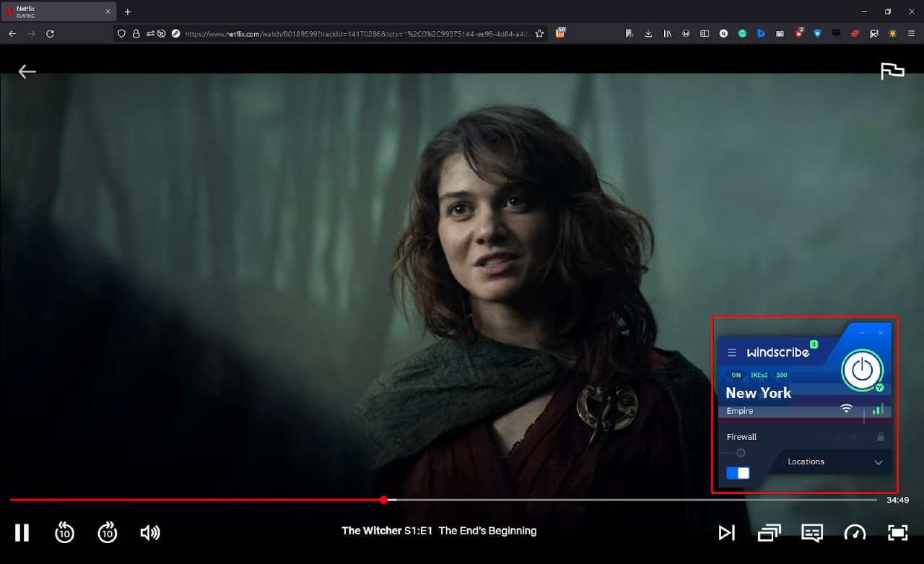The width and height of the screenshot is (924, 564).
Task: Open the episodes list
Action: [x=769, y=533]
